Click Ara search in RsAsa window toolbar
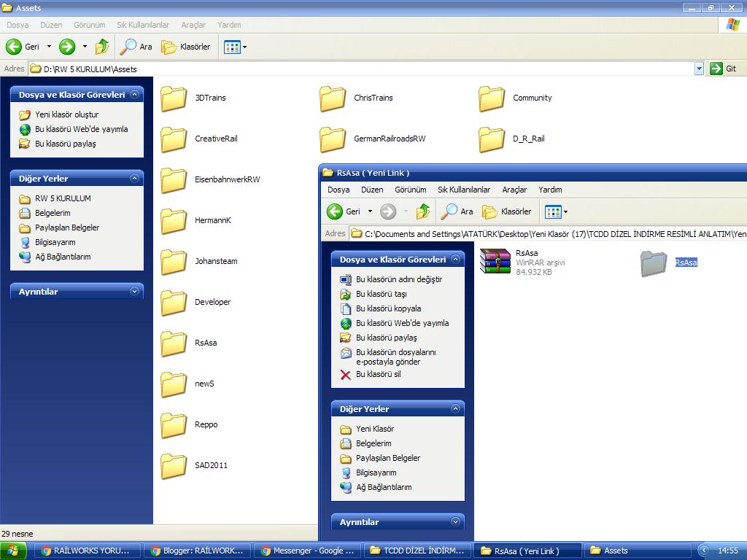Screen dimensions: 747x560 click(x=457, y=211)
